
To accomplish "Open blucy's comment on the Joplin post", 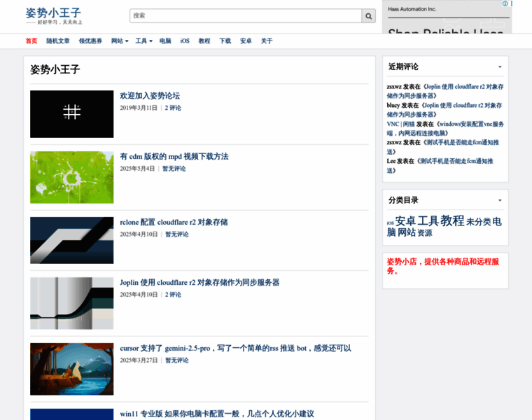I will point(444,110).
